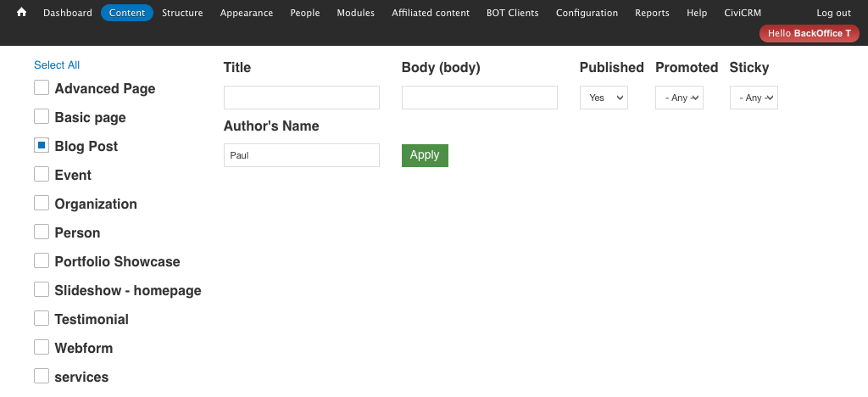
Task: Go to the home icon in admin bar
Action: coord(21,12)
